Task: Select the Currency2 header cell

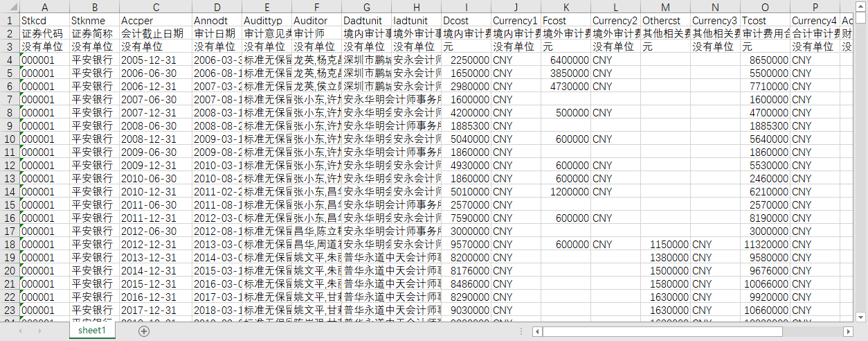Action: (x=615, y=20)
